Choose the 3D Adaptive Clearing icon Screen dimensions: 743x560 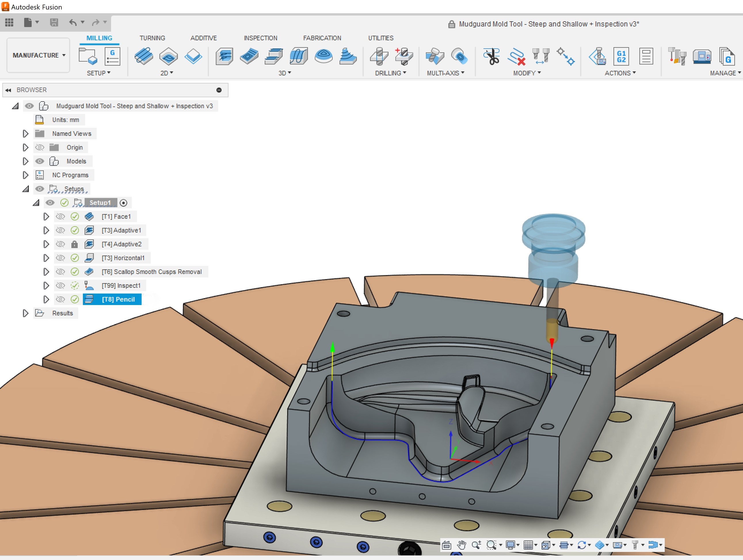click(x=224, y=56)
